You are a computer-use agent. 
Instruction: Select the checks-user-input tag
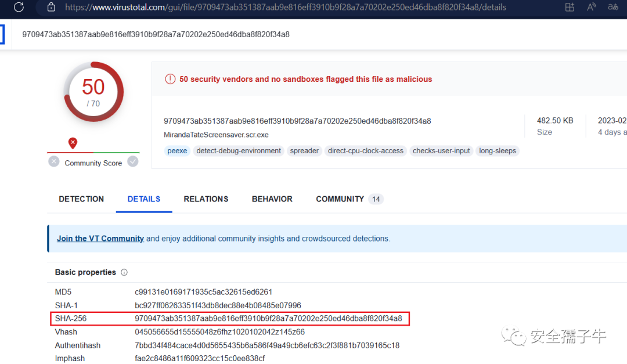(441, 151)
